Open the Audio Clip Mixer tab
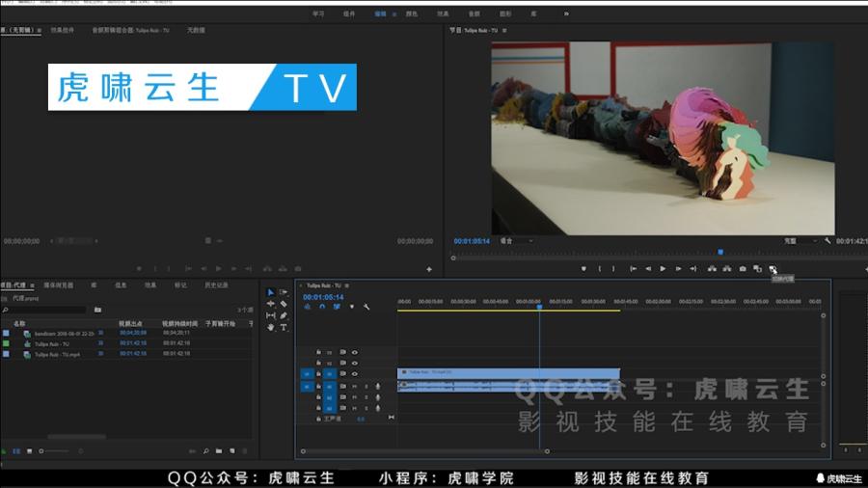Image resolution: width=868 pixels, height=488 pixels. click(130, 31)
